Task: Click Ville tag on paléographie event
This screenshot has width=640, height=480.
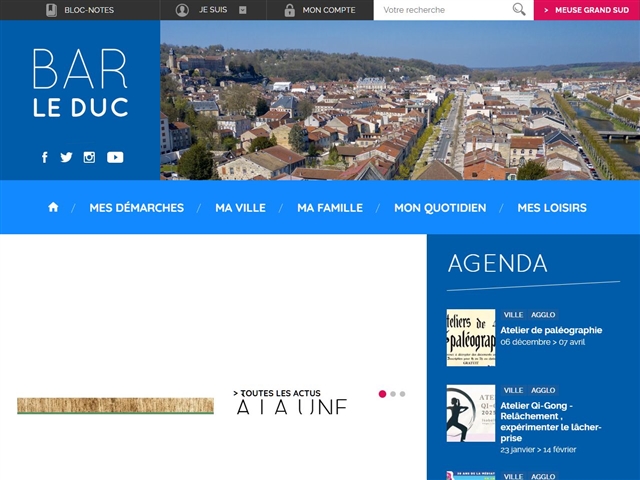Action: (513, 315)
